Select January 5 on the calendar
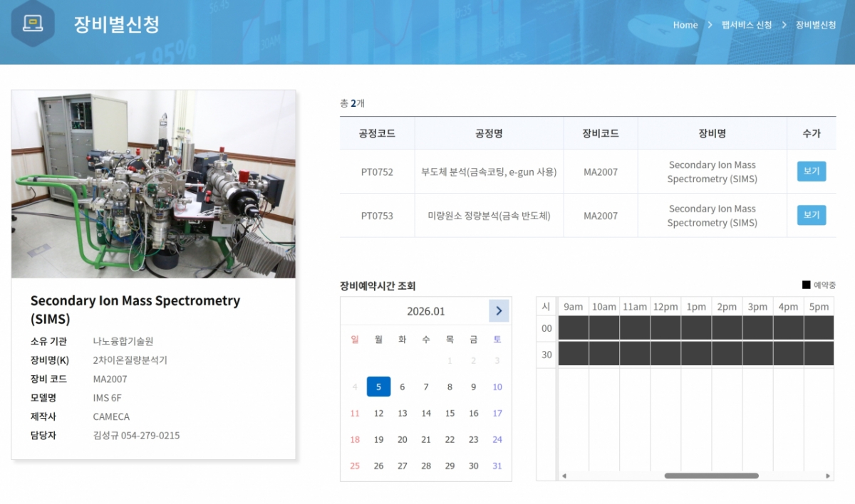The image size is (855, 504). coord(378,387)
